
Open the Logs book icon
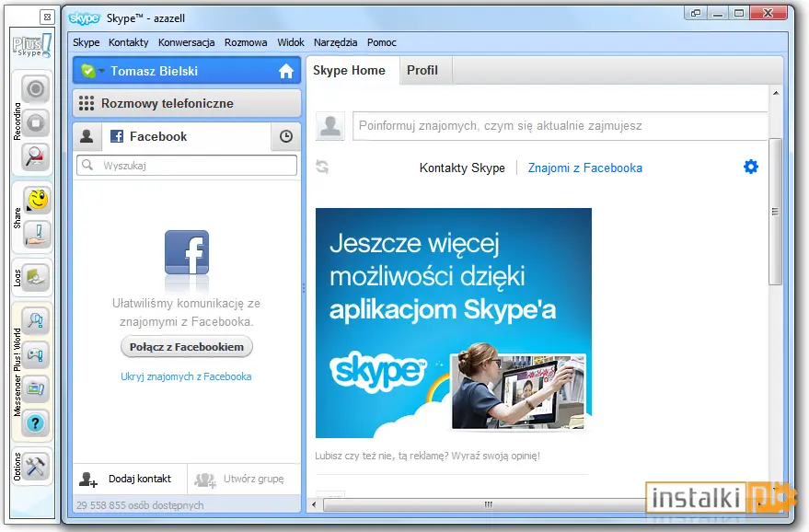pos(36,278)
